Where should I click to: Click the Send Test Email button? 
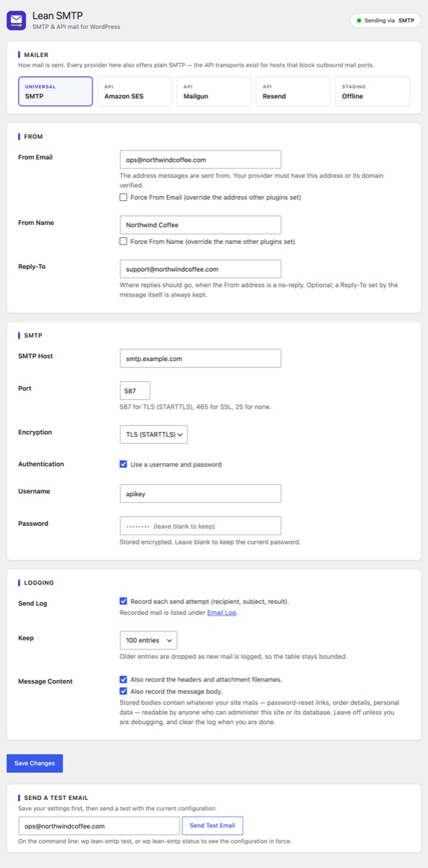(x=213, y=826)
